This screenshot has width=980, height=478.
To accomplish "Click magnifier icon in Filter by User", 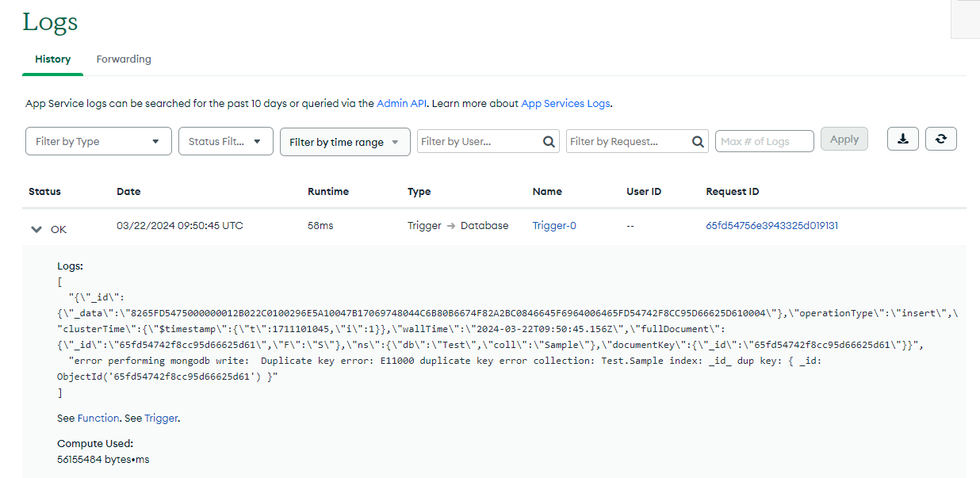I will point(549,142).
